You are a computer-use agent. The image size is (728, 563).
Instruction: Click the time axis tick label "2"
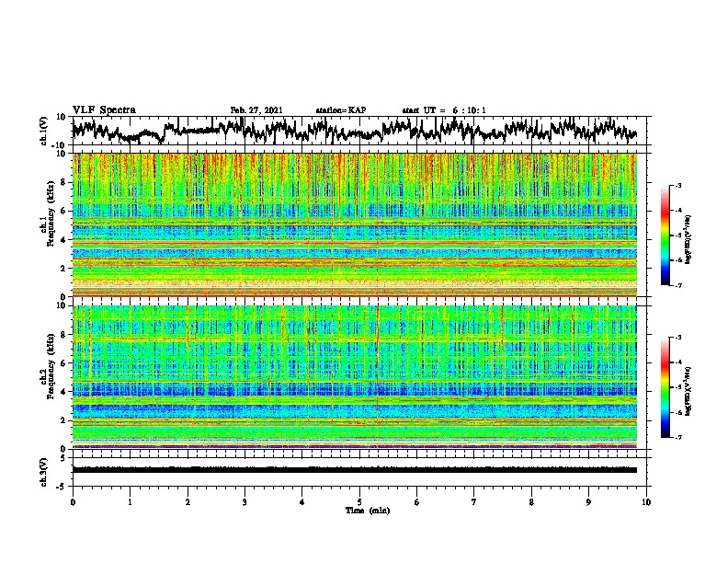coord(188,502)
